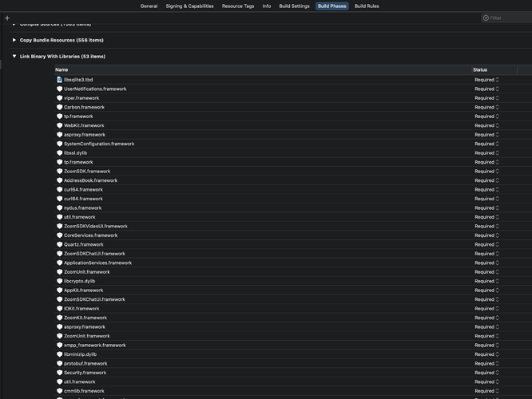Click the libssl.dylib library icon

(x=60, y=153)
